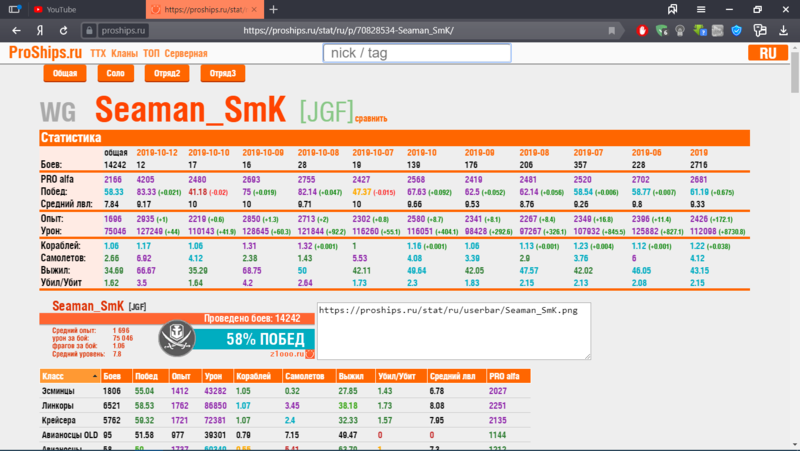The image size is (800, 451).
Task: Open Yandex home via the Я icon
Action: (x=40, y=31)
